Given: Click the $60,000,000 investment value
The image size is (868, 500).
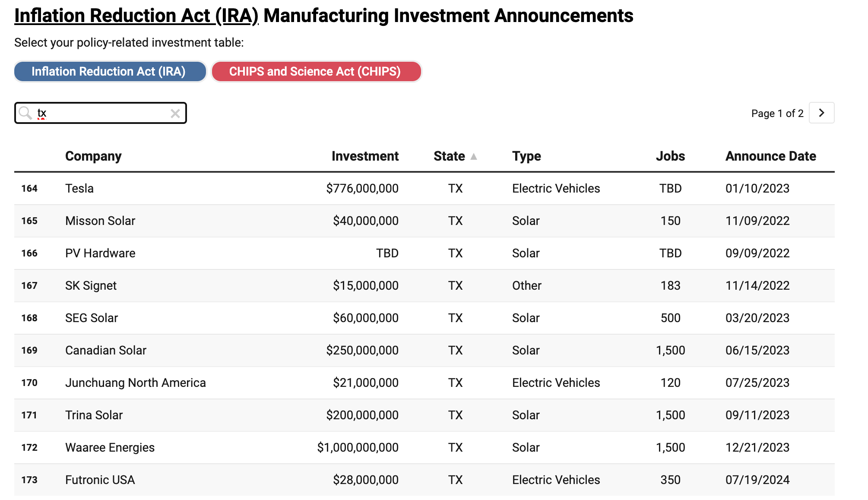Looking at the screenshot, I should click(x=366, y=318).
